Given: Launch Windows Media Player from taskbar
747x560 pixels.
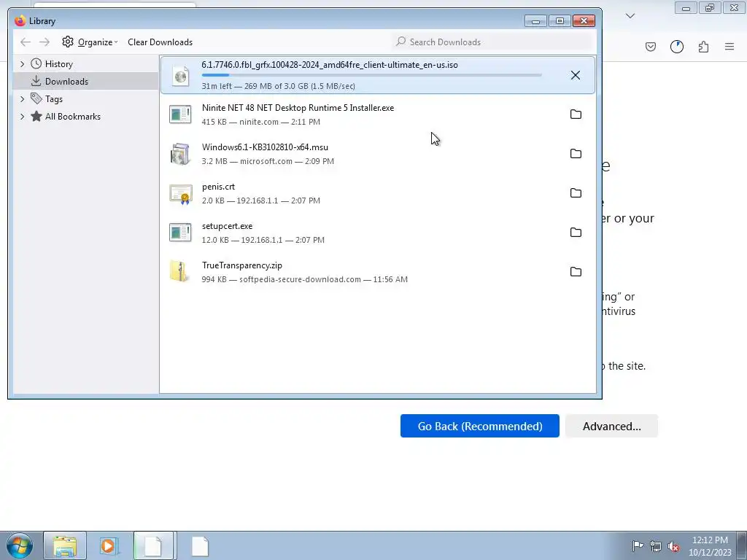Looking at the screenshot, I should click(x=109, y=545).
